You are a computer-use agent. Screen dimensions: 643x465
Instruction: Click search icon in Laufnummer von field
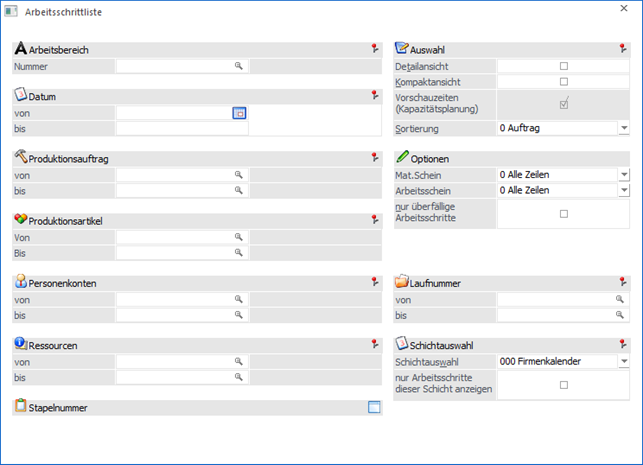620,299
